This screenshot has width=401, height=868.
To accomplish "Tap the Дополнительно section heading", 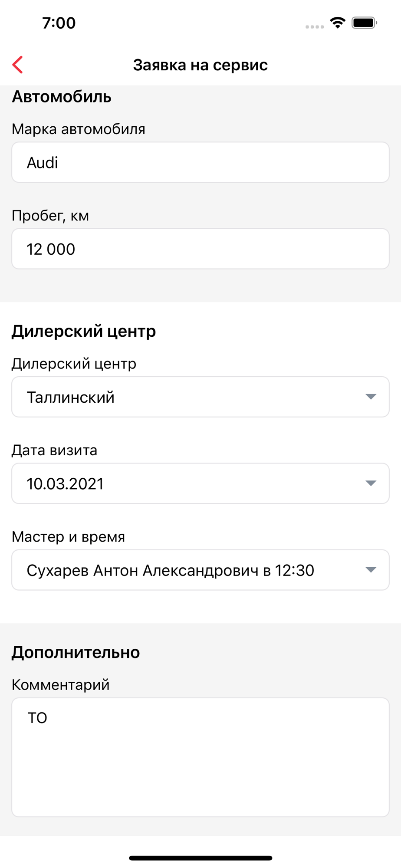I will pos(76,652).
